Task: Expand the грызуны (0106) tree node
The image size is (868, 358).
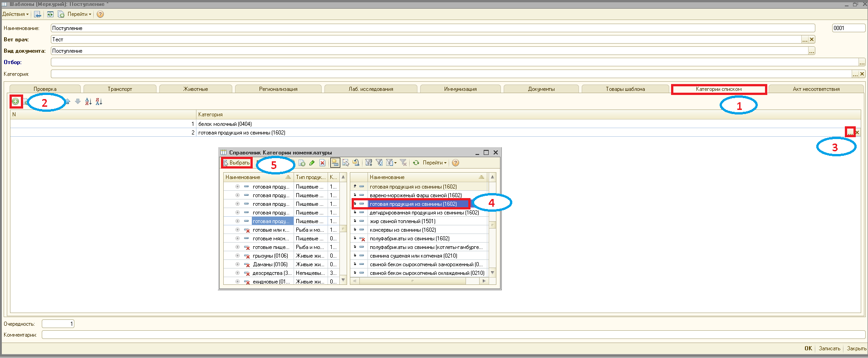Action: 237,256
